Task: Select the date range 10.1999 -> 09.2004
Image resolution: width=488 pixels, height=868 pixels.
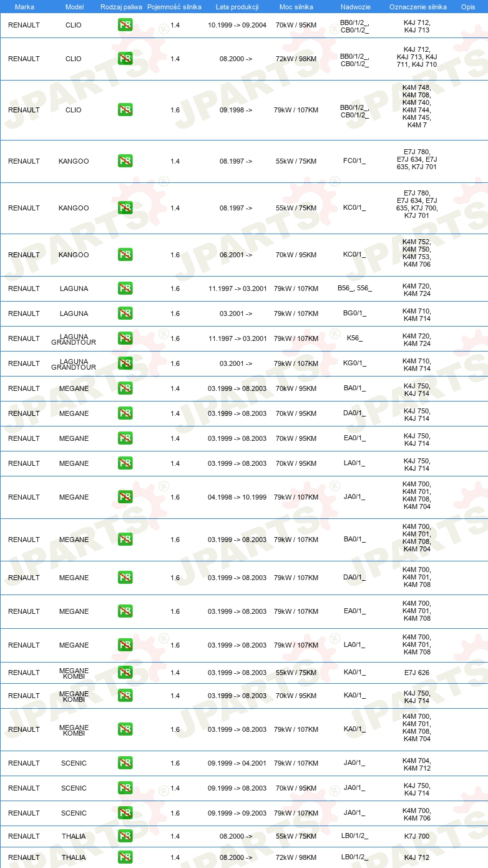Action: coord(237,25)
